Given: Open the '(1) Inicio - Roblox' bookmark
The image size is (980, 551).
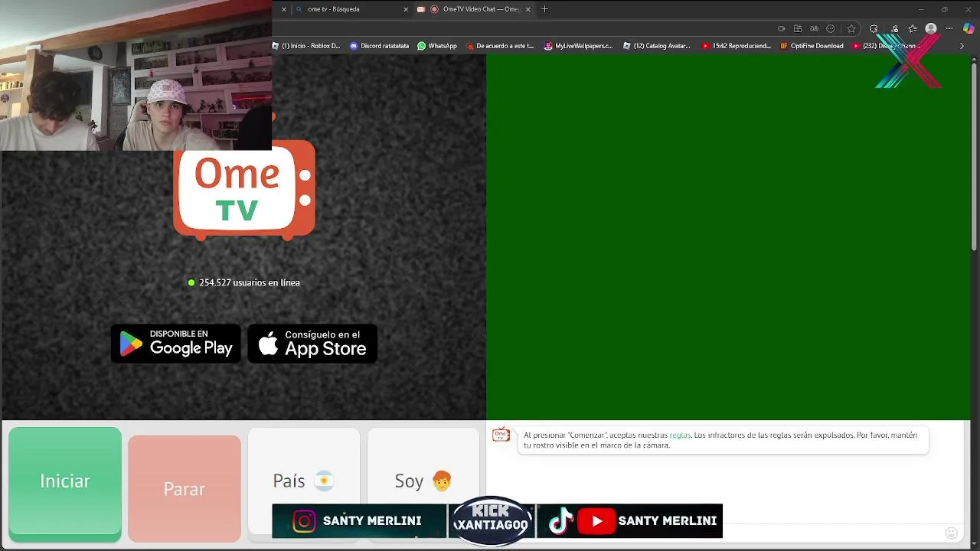Looking at the screenshot, I should pos(306,46).
